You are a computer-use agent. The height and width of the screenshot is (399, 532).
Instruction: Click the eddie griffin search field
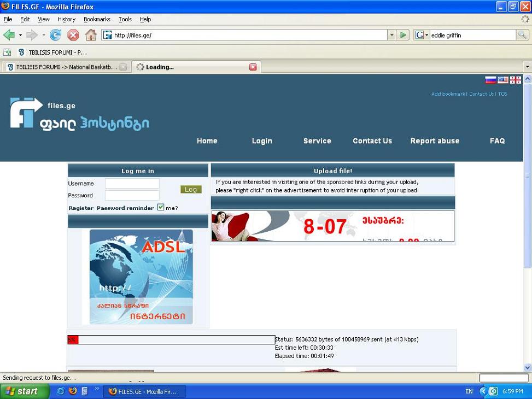[473, 35]
